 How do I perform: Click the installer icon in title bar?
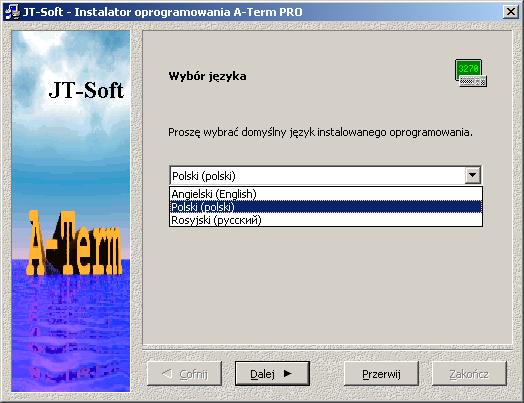[12, 12]
